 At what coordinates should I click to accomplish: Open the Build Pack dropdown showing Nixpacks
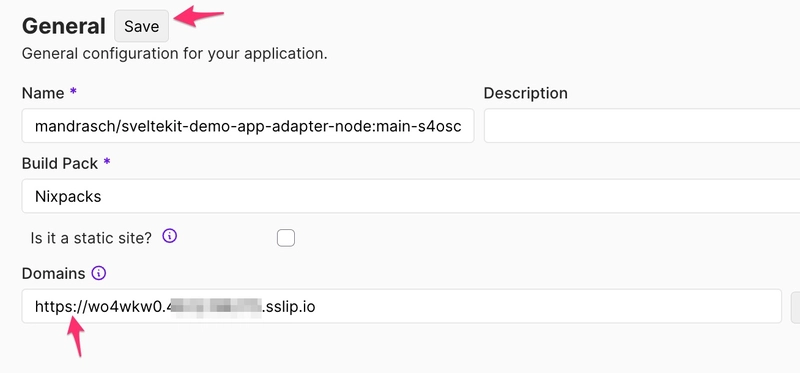point(411,196)
